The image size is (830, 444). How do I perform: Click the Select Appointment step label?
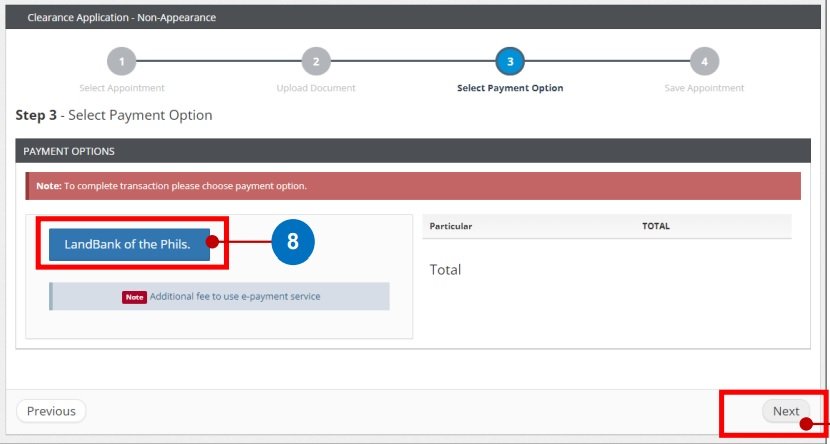coord(122,88)
